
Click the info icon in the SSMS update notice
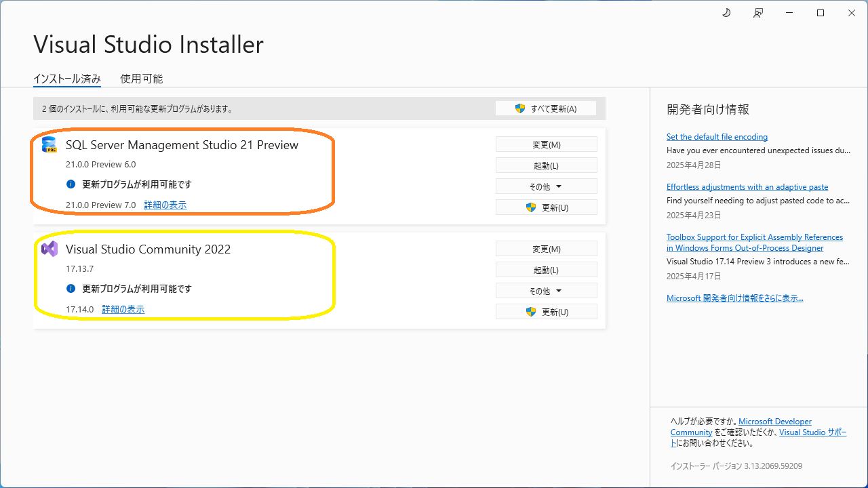point(71,184)
